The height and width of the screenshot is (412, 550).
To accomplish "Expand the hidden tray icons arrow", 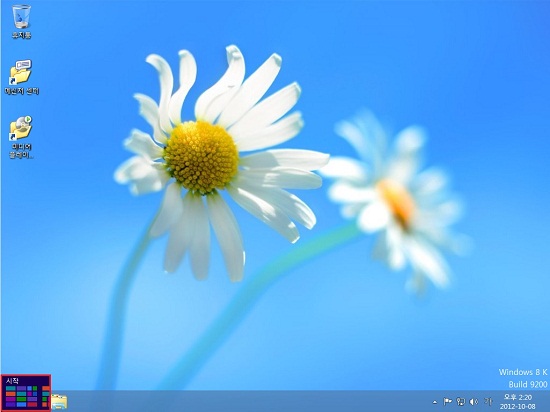I will coord(435,402).
